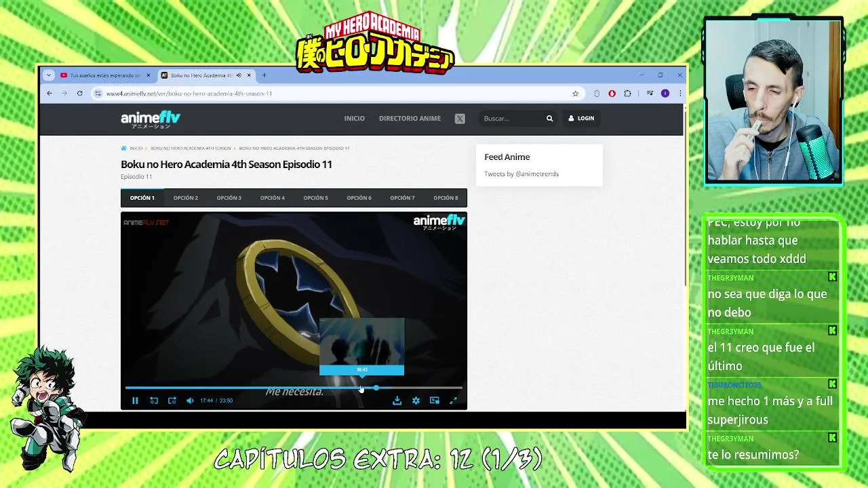Viewport: 868px width, 488px height.
Task: Open the INICIO nav link
Action: click(x=355, y=119)
